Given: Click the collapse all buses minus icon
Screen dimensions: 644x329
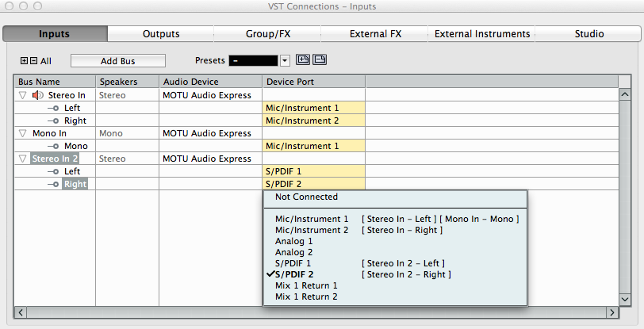Looking at the screenshot, I should (x=33, y=60).
